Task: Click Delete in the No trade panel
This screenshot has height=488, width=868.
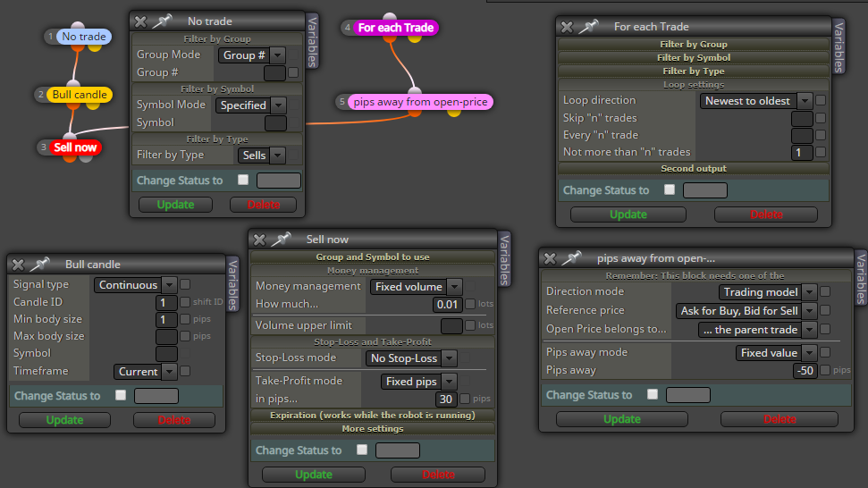Action: pyautogui.click(x=264, y=205)
